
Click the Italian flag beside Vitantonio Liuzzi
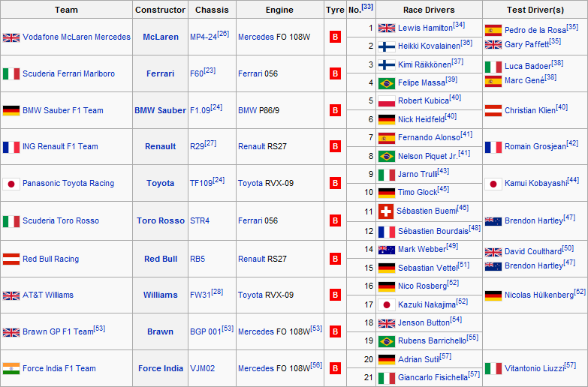tap(493, 369)
